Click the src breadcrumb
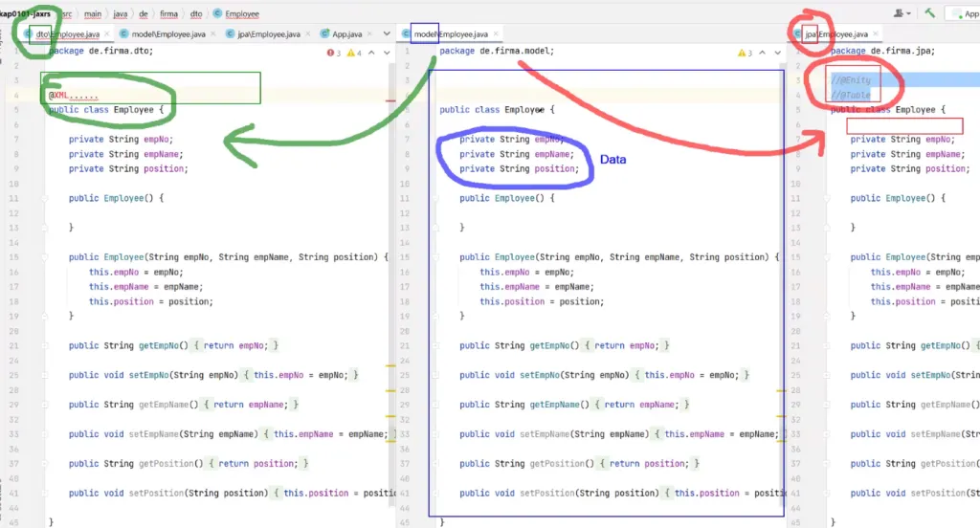 click(x=67, y=13)
